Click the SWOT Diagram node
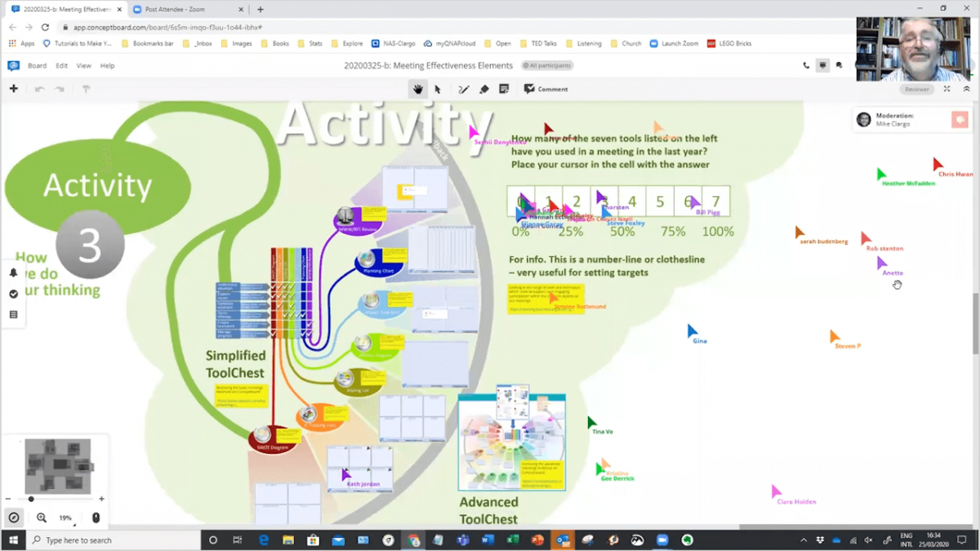Viewport: 980px width, 551px height. 274,439
